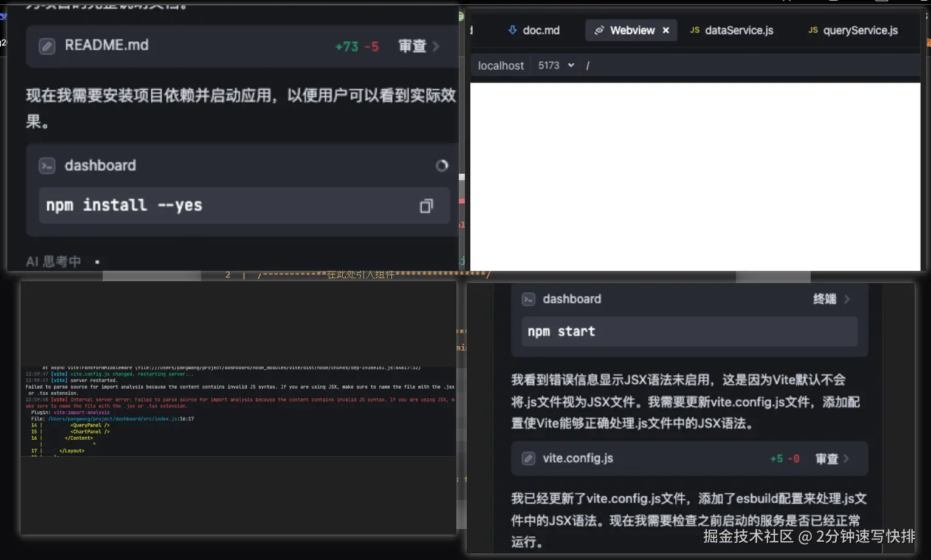Screen dimensions: 931x560
Task: Open the 终端 link on dashboard card
Action: click(825, 299)
